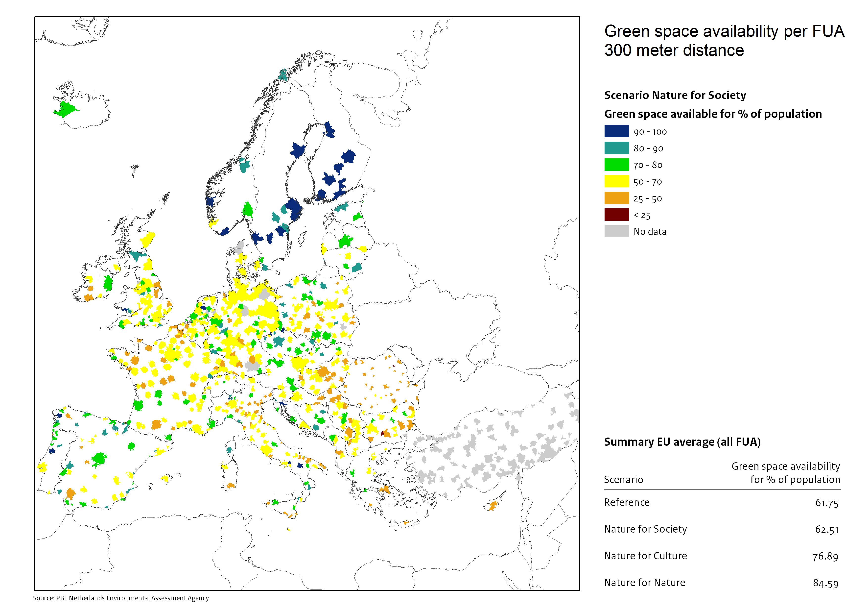Click the subtitle '300 meter distance'

[x=674, y=50]
